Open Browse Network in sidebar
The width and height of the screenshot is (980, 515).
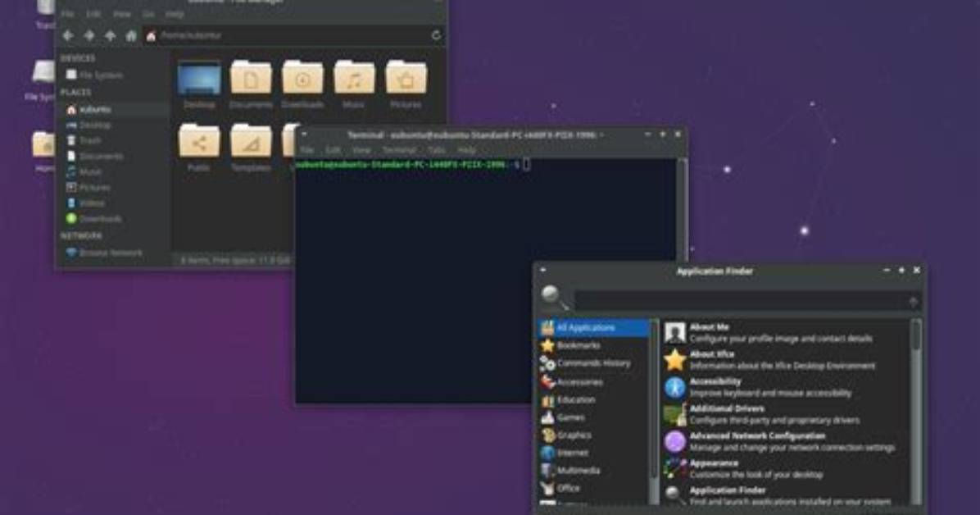coord(104,253)
